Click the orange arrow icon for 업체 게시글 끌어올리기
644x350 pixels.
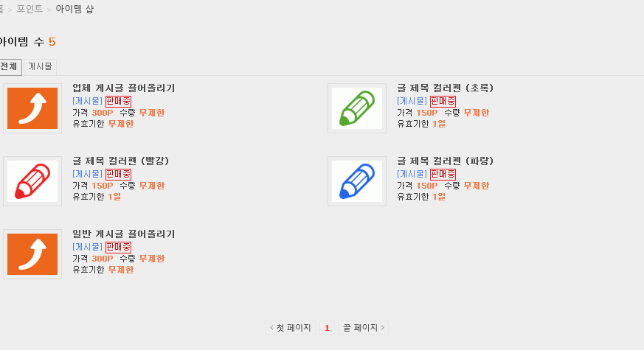[x=32, y=108]
